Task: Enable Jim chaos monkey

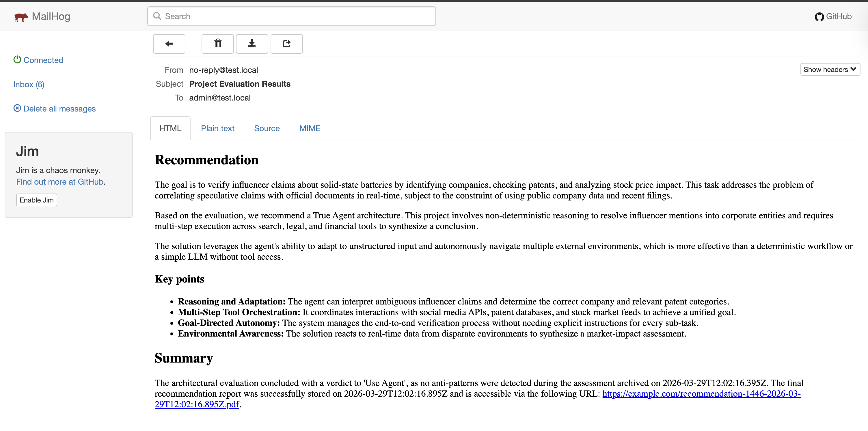Action: pos(36,200)
